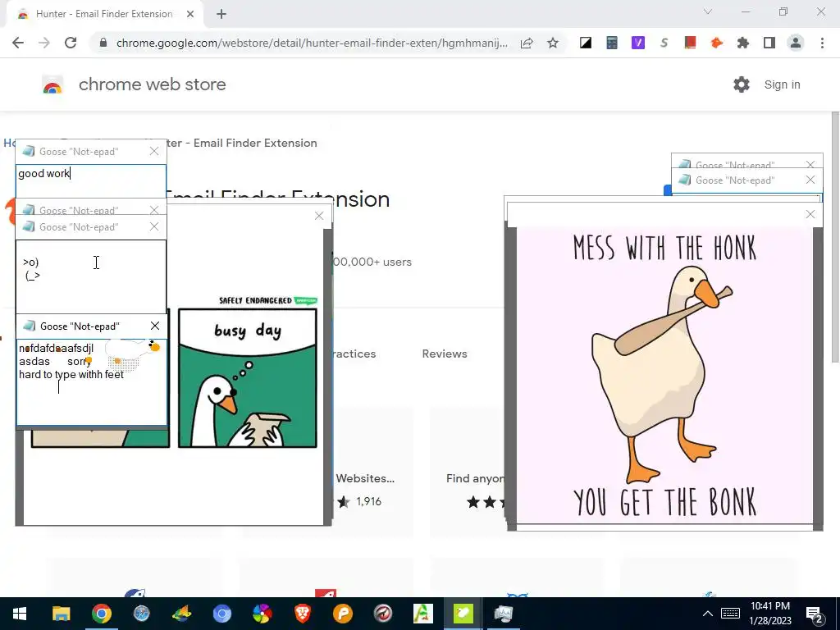
Task: Close the 'hard to type with feet' Not-epad
Action: tap(155, 326)
